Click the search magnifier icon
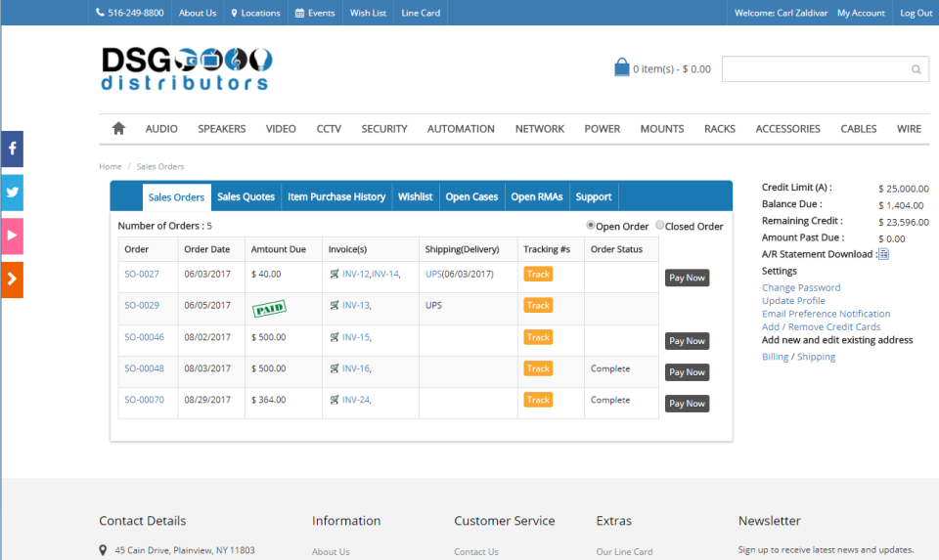939x560 pixels. coord(917,69)
